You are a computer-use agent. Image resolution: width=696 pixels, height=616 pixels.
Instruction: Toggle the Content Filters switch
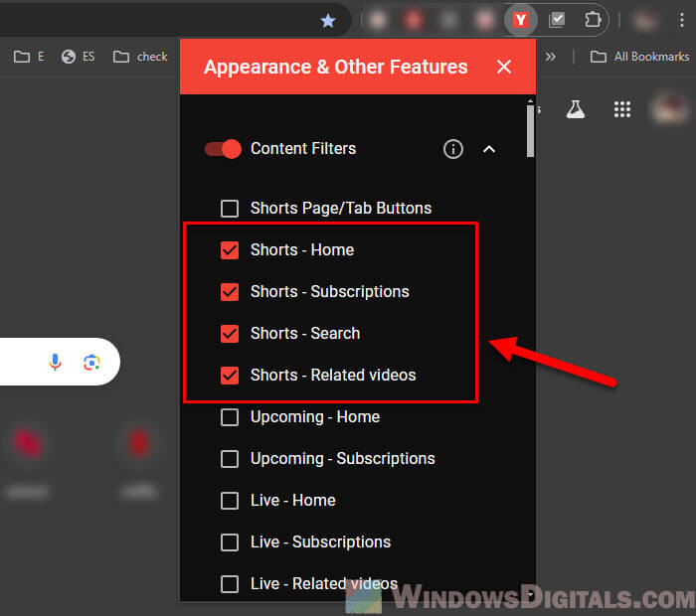[x=224, y=149]
